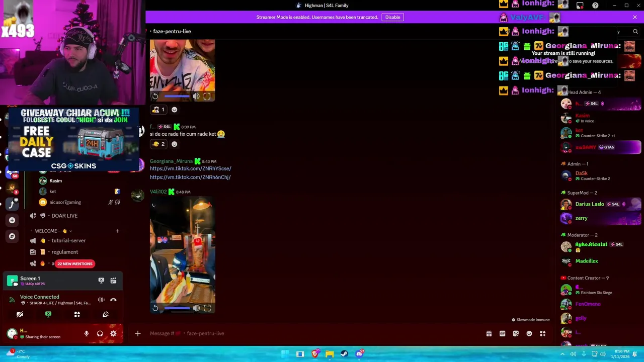Select voice member ket in channel list
The image size is (644, 362).
click(52, 192)
